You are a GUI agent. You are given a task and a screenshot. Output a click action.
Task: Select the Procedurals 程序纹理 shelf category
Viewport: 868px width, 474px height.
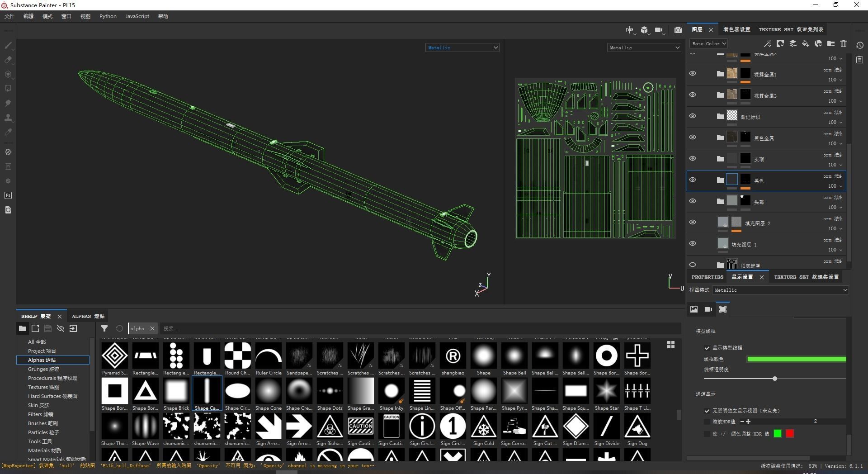[52, 378]
